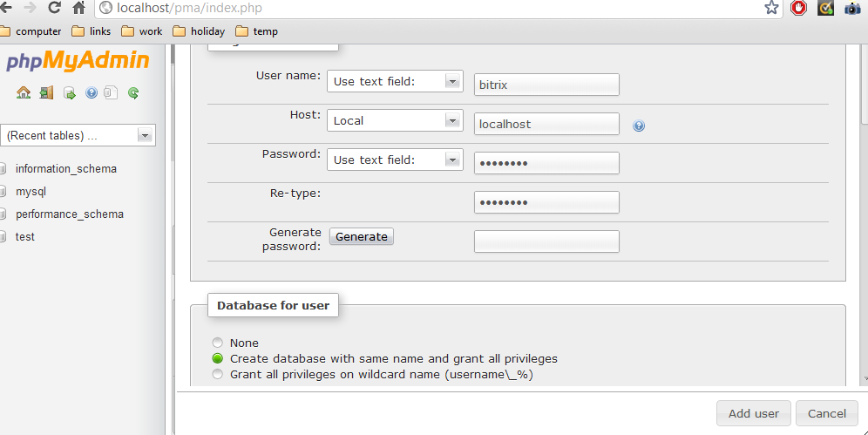Expand the Host dropdown set to Local
This screenshot has width=868, height=435.
point(395,120)
